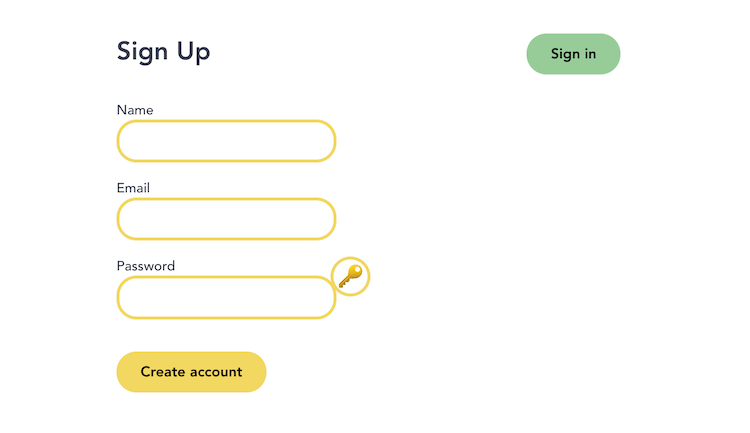The image size is (750, 433).
Task: Place cursor in the Password box
Action: click(x=226, y=298)
